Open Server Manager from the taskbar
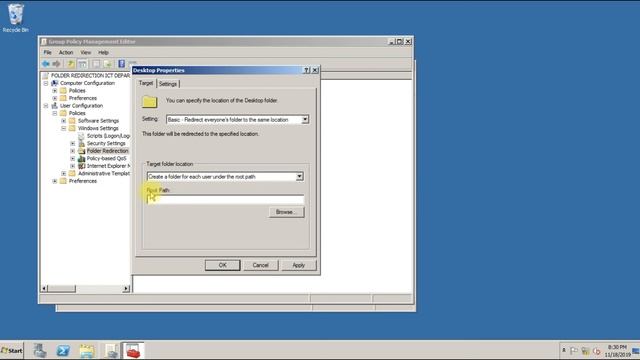Image resolution: width=640 pixels, height=360 pixels. [40, 351]
